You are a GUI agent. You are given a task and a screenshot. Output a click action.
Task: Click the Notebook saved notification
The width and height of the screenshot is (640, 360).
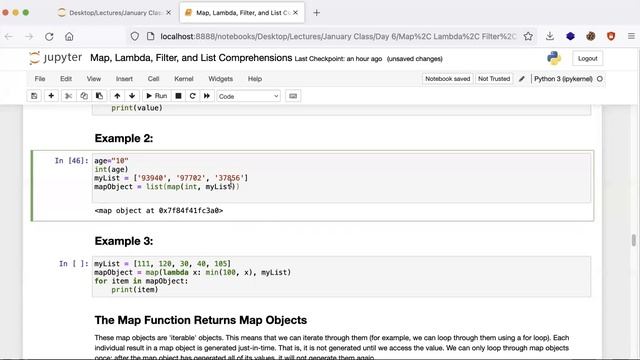click(448, 79)
